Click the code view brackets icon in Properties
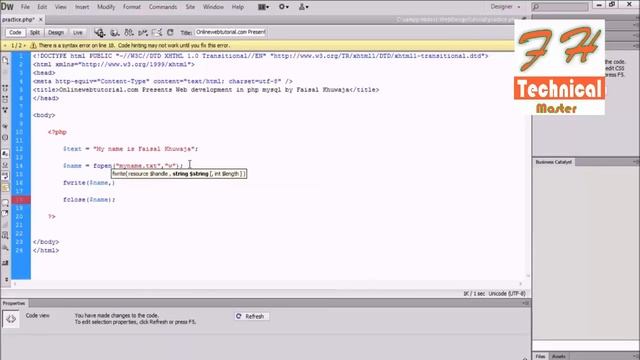 pos(11,319)
